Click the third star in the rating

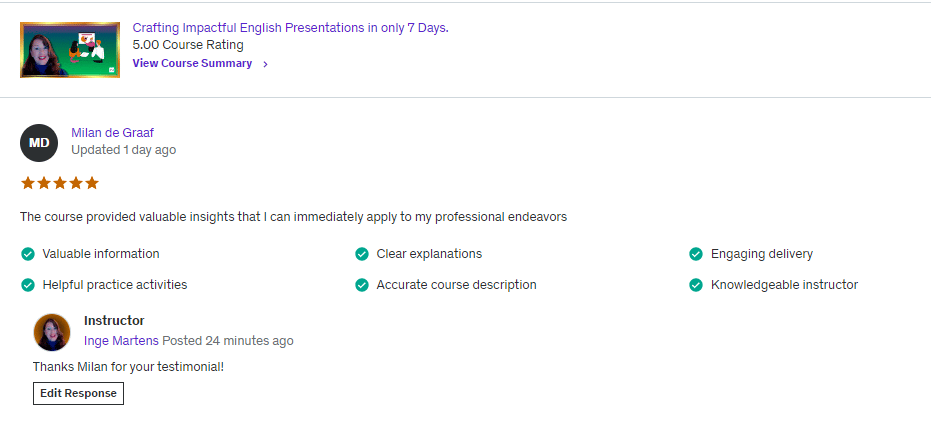pyautogui.click(x=60, y=183)
